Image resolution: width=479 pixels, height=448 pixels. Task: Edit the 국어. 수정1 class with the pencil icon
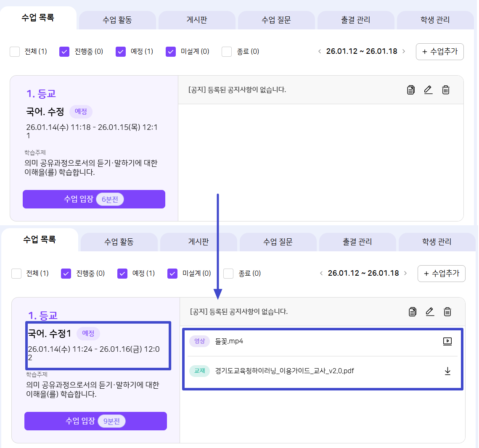(x=430, y=311)
